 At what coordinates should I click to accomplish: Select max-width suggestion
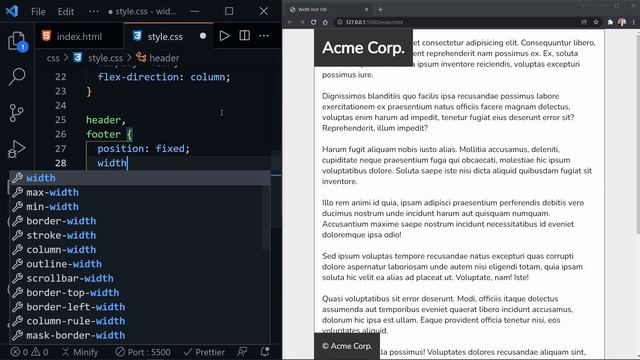coord(140,192)
